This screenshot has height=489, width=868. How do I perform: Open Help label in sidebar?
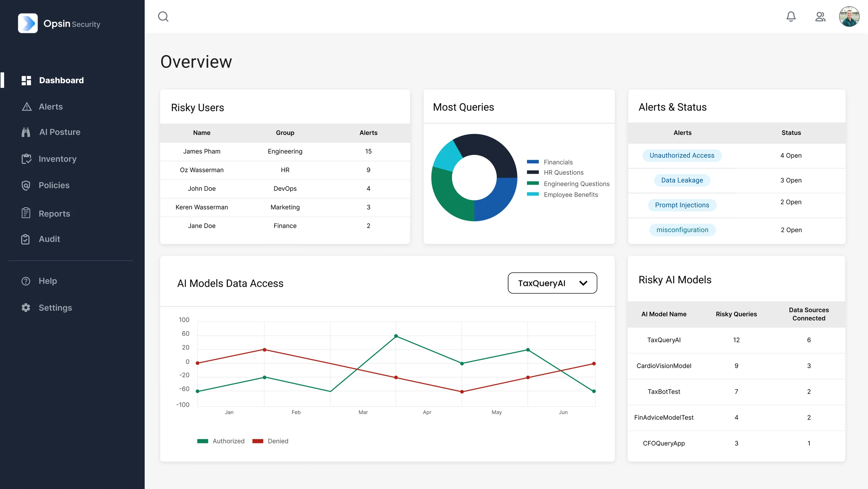[x=48, y=281]
